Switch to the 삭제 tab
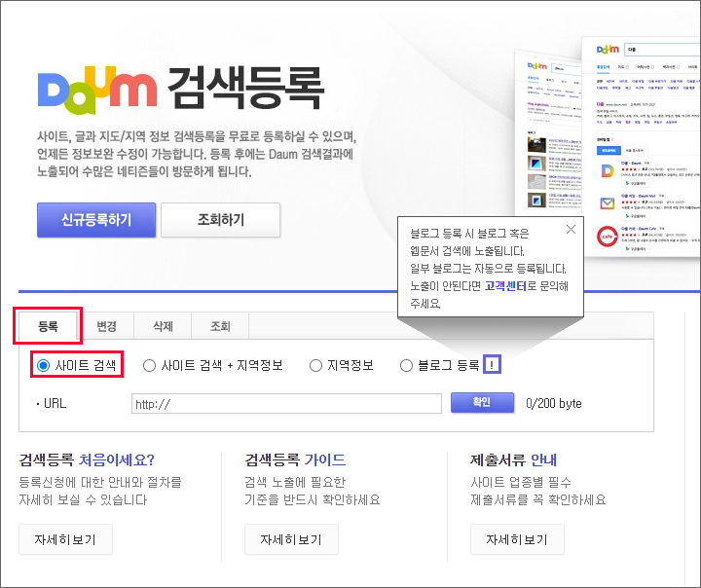The height and width of the screenshot is (588, 701). pos(163,326)
